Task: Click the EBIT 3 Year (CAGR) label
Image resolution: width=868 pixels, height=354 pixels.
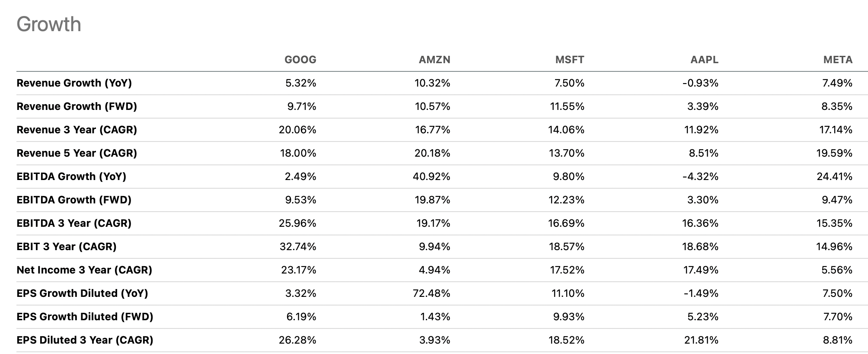Action: point(66,247)
